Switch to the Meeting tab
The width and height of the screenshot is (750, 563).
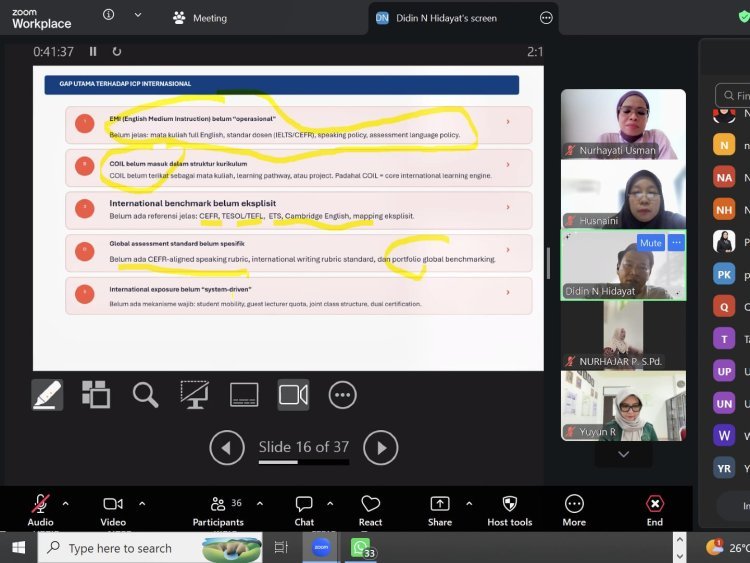point(199,18)
